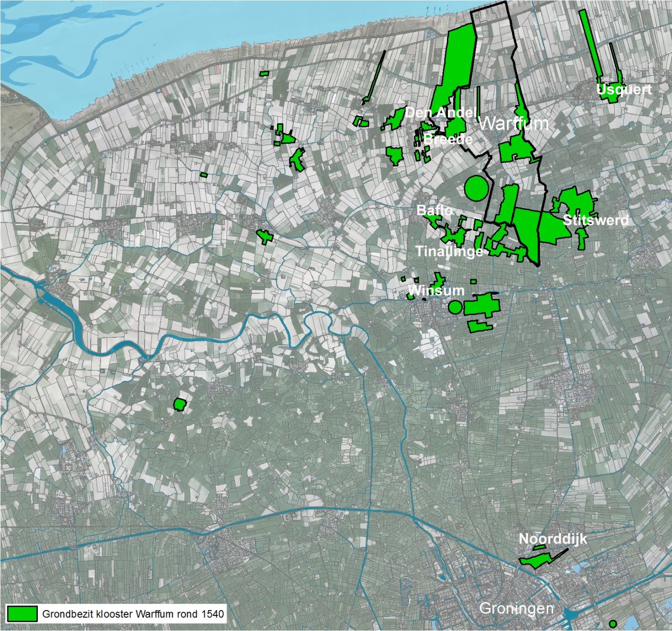Select the Winsum place label
672x631 pixels.
pos(436,290)
